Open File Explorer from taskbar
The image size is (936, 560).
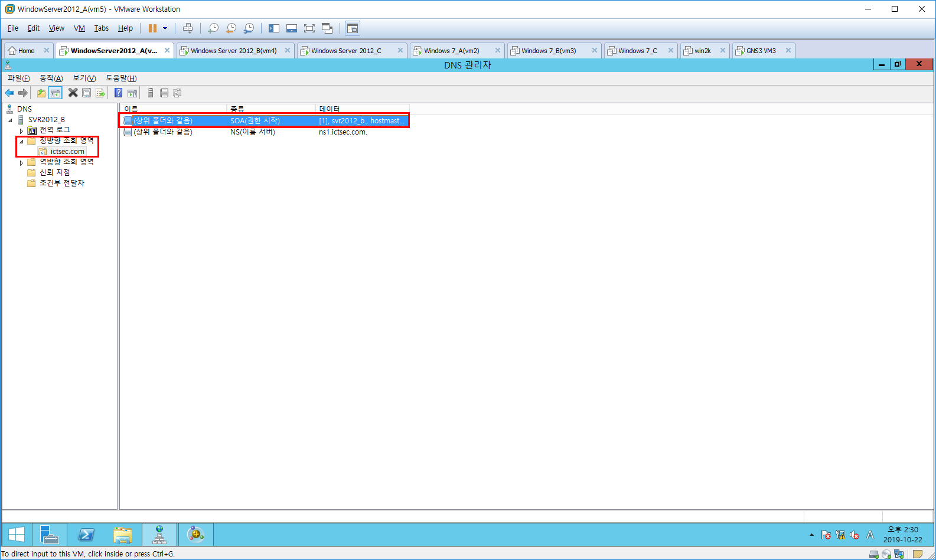pos(123,535)
